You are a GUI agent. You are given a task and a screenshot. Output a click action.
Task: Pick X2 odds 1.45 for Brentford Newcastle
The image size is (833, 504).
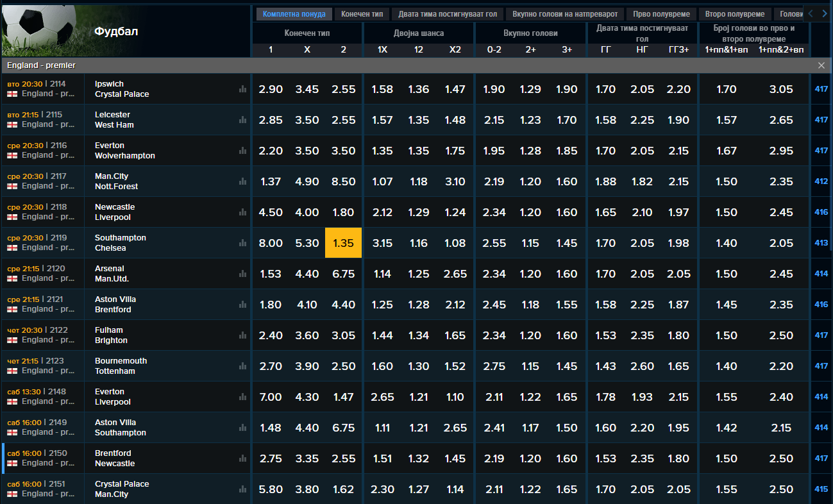tap(455, 458)
